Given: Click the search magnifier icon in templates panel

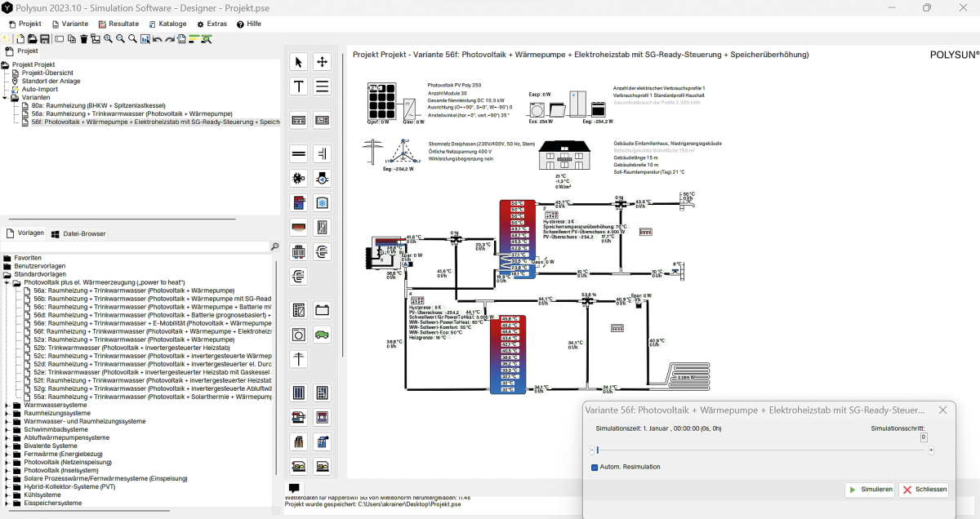Looking at the screenshot, I should pos(274,246).
